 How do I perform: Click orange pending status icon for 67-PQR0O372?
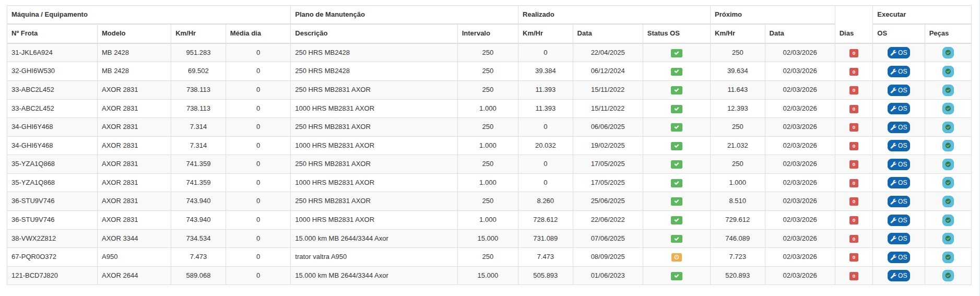(x=676, y=257)
